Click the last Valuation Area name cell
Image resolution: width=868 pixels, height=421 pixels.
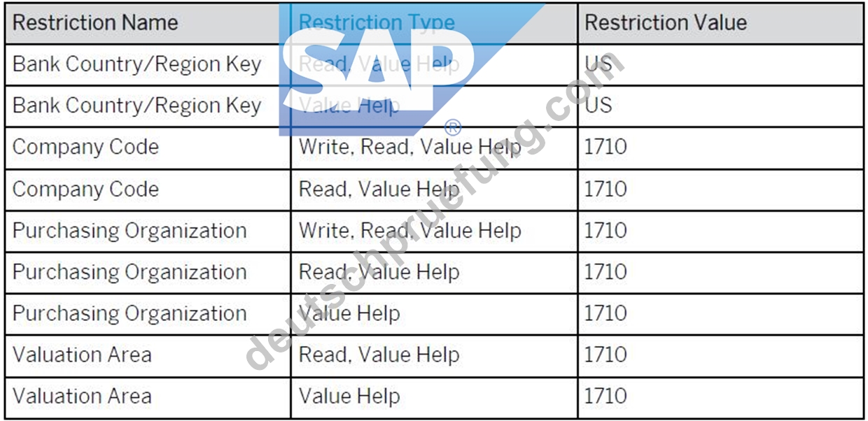coord(148,397)
